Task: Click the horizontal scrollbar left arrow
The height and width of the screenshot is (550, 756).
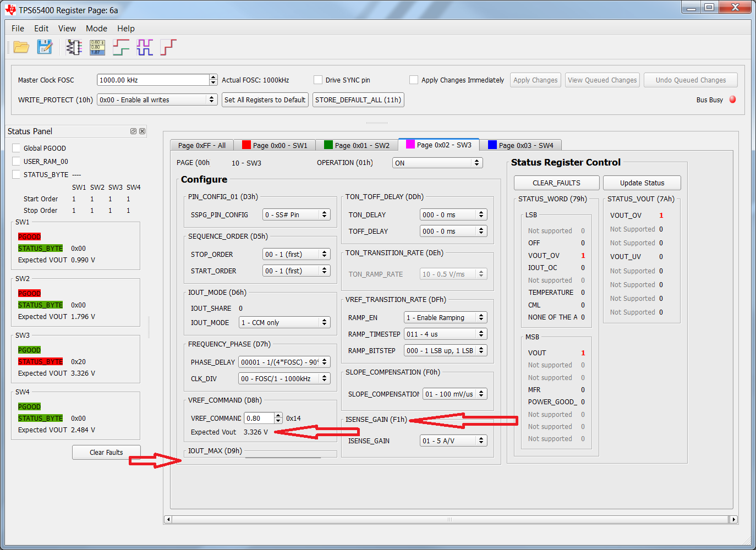Action: coord(168,519)
